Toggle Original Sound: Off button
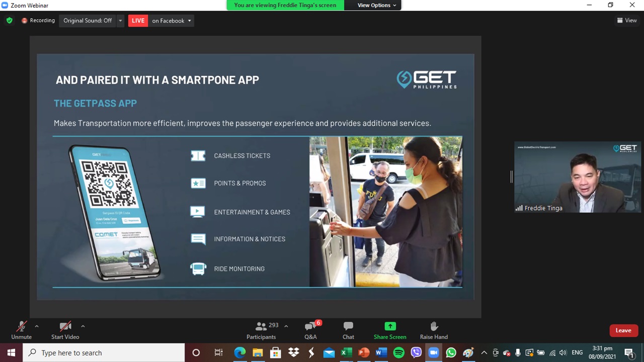 point(88,21)
